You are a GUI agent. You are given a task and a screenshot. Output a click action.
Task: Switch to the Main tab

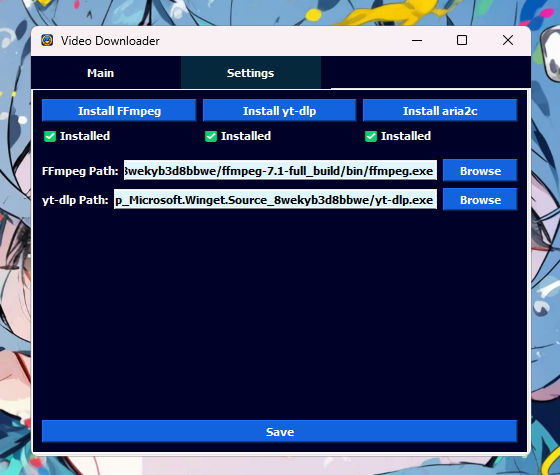click(x=101, y=73)
